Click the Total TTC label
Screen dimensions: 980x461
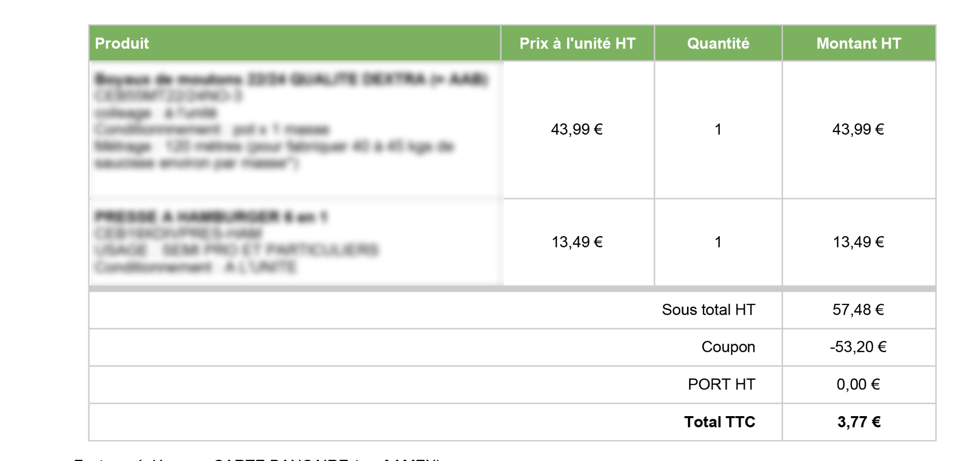[x=719, y=422]
